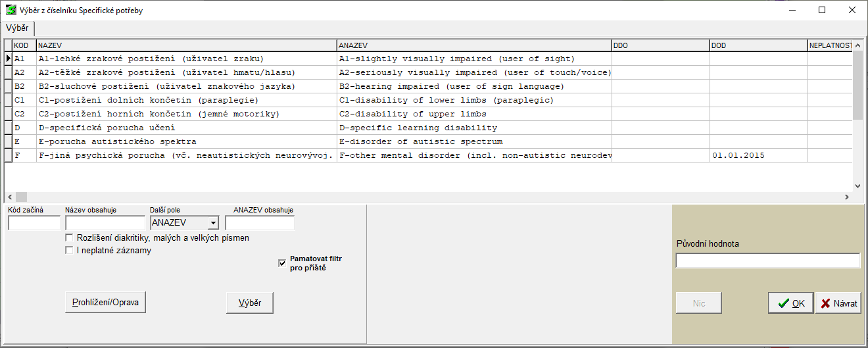
Task: Enable the diacritics and case distinction checkbox
Action: click(x=69, y=237)
